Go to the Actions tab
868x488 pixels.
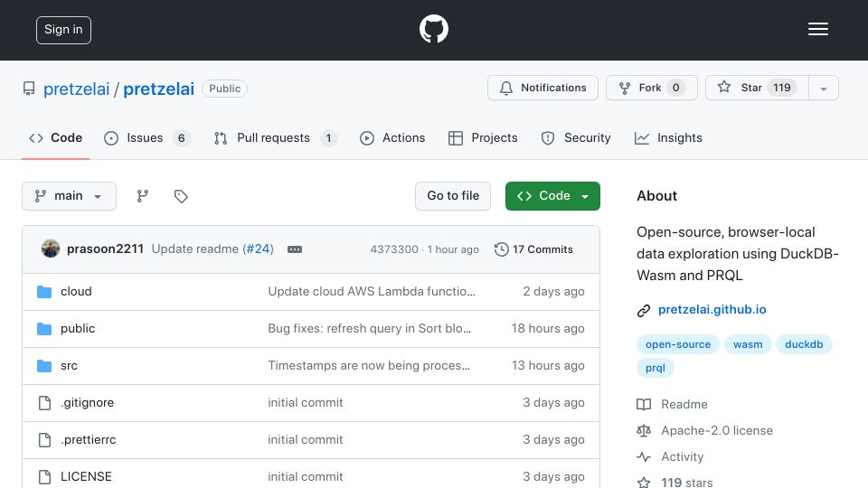click(x=392, y=137)
